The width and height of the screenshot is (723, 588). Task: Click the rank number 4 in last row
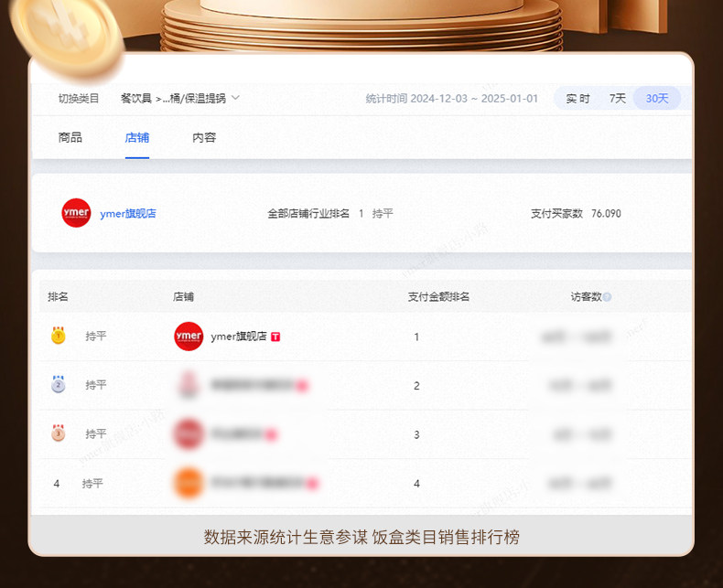[x=56, y=484]
